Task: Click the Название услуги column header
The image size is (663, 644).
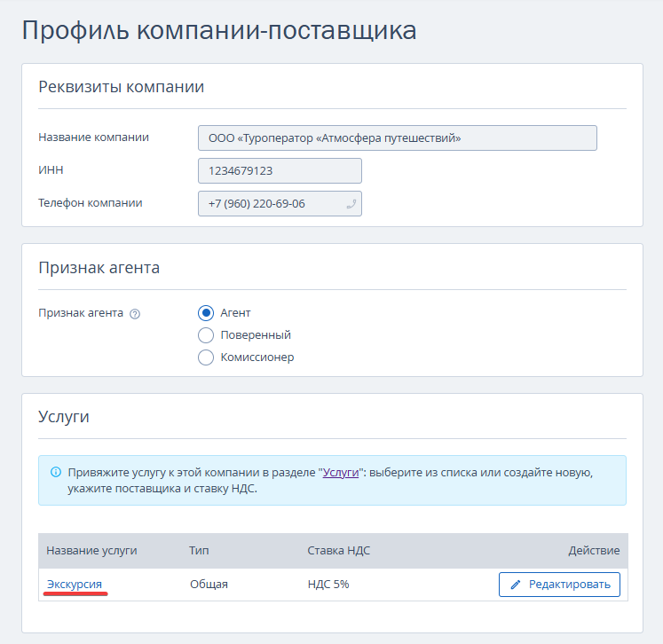Action: [91, 551]
